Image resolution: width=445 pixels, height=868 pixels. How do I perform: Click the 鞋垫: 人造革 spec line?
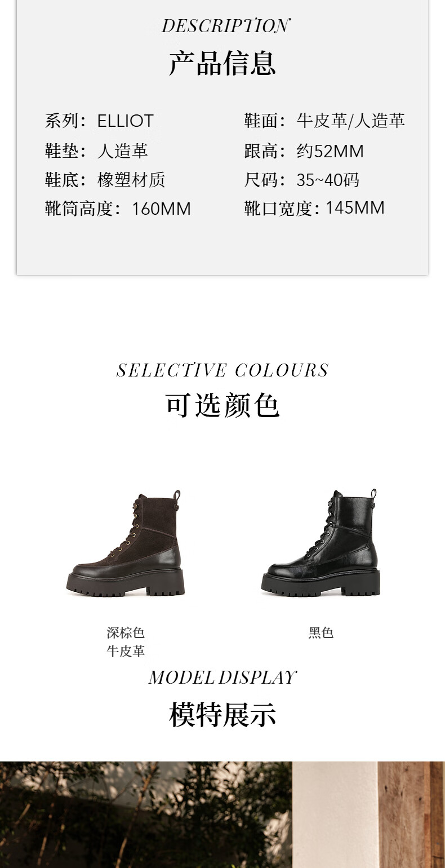click(x=96, y=151)
